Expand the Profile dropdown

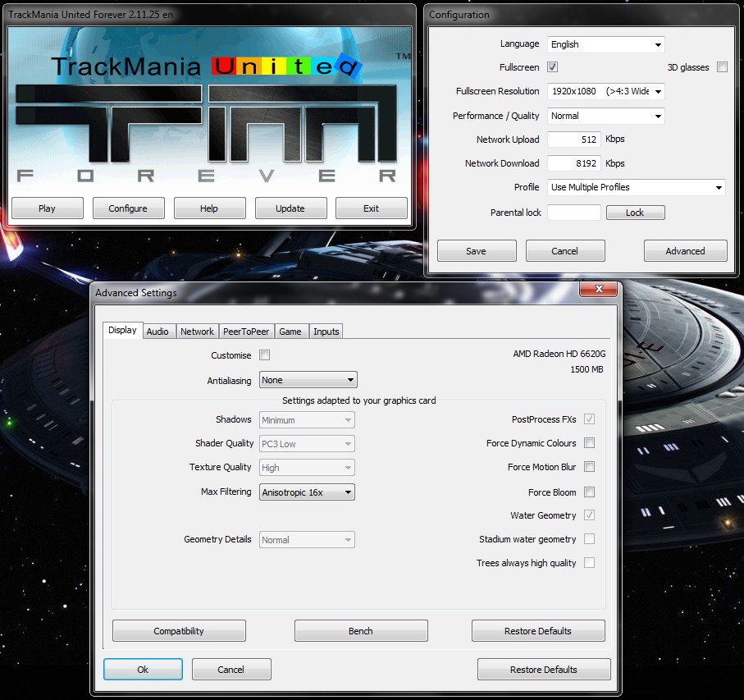click(x=636, y=187)
